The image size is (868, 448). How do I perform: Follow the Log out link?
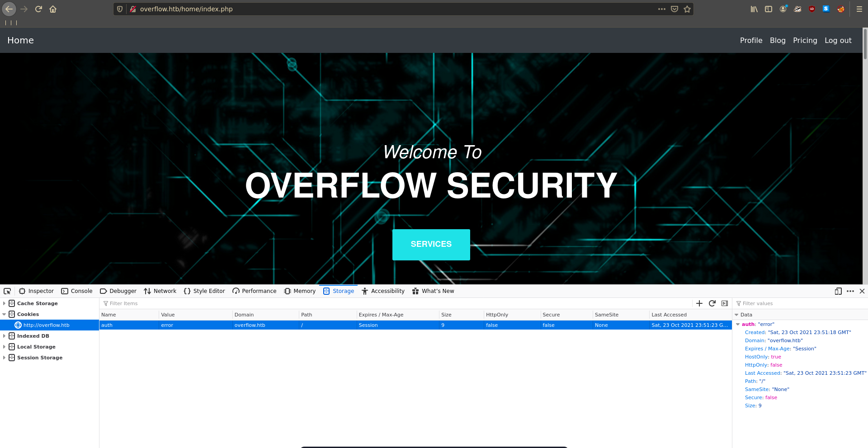click(x=838, y=40)
